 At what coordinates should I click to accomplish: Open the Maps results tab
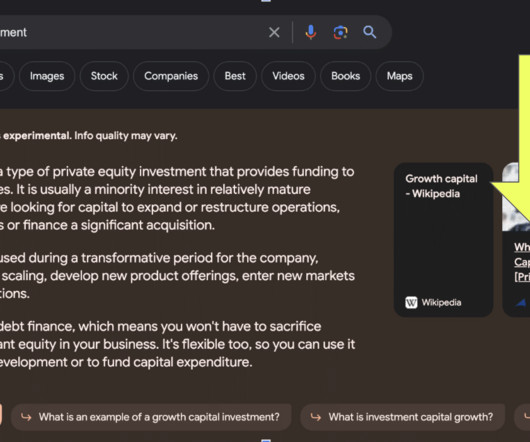400,76
